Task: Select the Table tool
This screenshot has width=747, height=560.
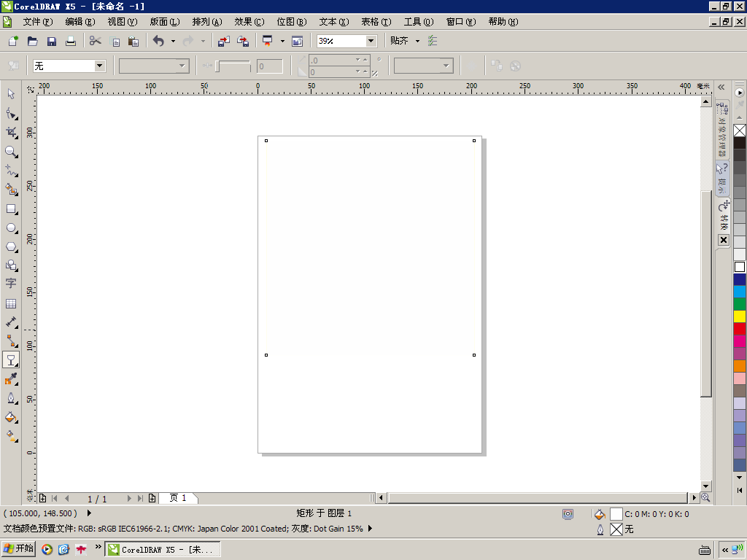Action: click(11, 303)
